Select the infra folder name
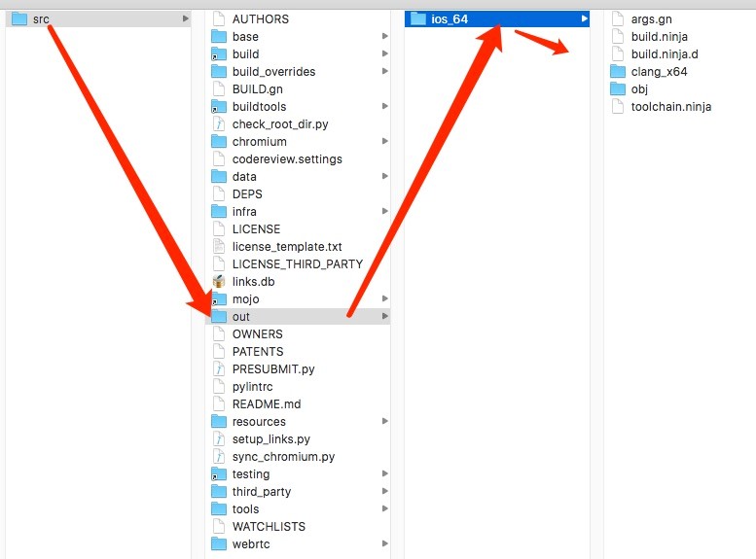The image size is (756, 559). click(244, 212)
